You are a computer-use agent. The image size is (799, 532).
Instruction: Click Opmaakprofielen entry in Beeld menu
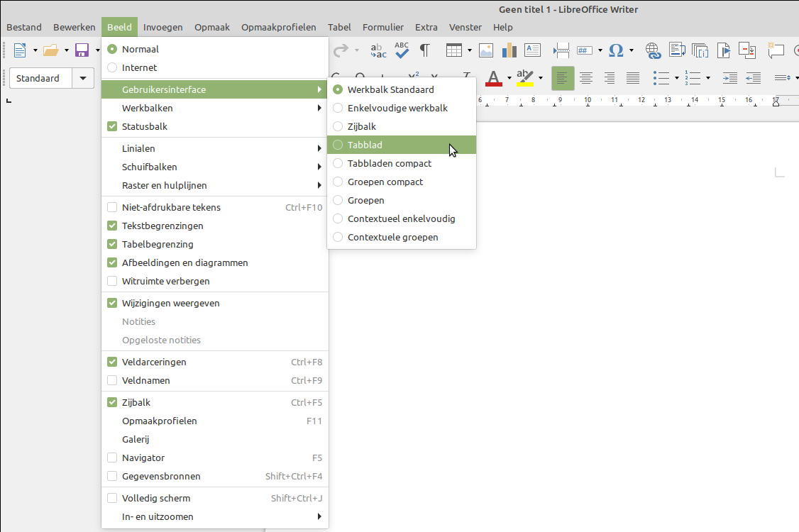(159, 421)
